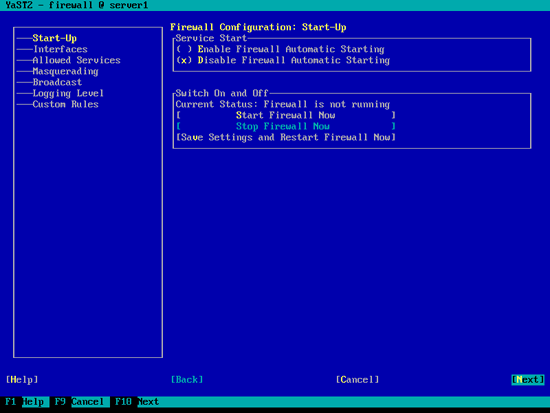
Task: Click Stop Firewall Now button
Action: click(286, 126)
